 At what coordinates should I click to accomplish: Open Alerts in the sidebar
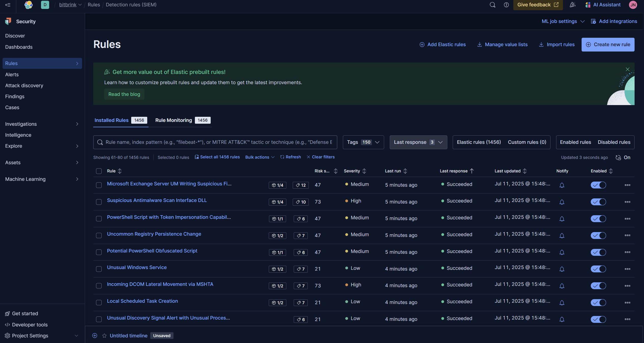pyautogui.click(x=12, y=74)
